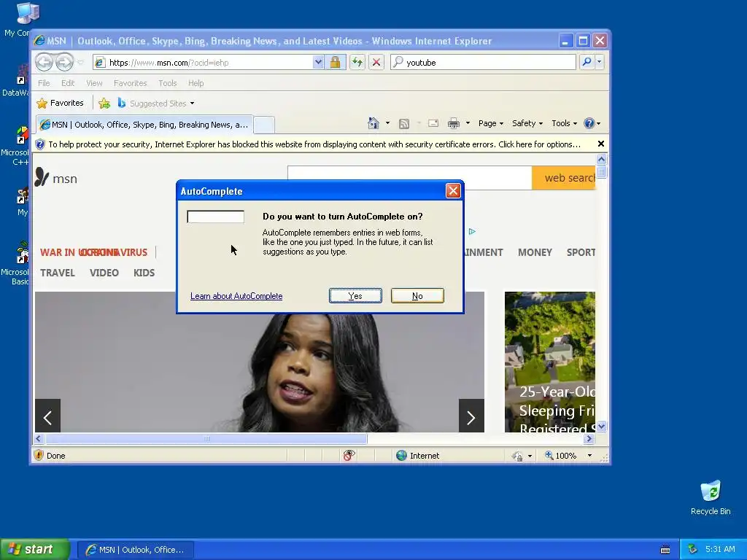This screenshot has height=560, width=747.
Task: Open the zoom level dropdown arrow
Action: [589, 456]
